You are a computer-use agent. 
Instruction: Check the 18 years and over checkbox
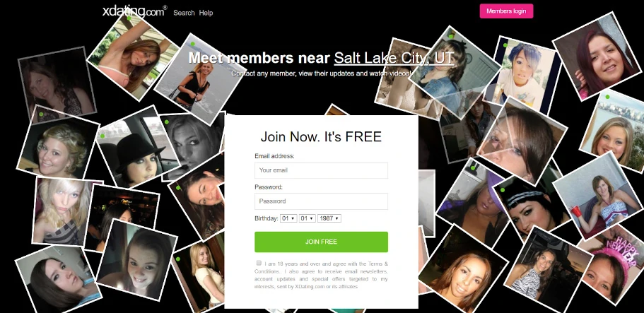[x=259, y=263]
